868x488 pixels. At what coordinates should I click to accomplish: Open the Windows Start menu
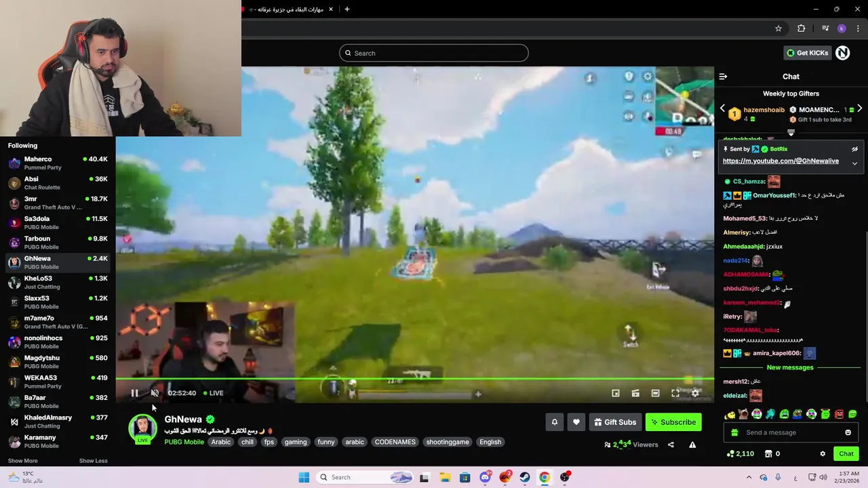click(x=304, y=477)
